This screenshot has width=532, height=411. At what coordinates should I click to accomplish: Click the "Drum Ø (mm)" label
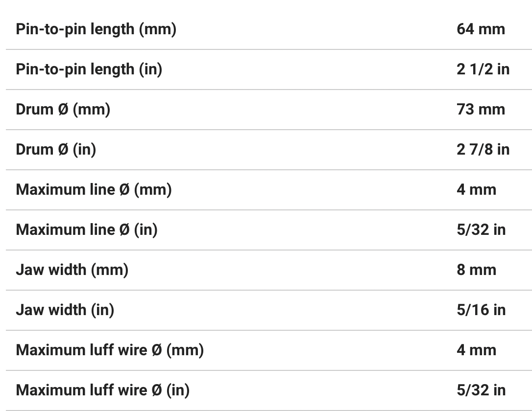pos(63,110)
